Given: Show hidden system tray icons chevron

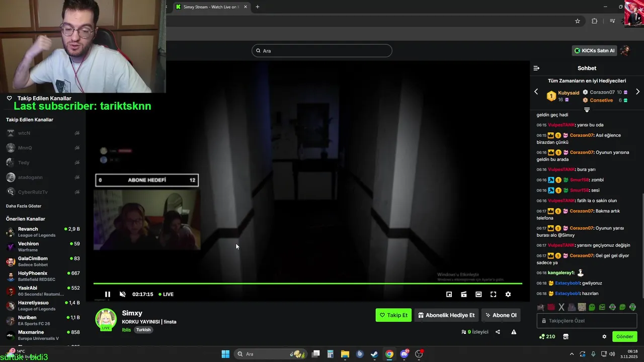Looking at the screenshot, I should (x=571, y=354).
